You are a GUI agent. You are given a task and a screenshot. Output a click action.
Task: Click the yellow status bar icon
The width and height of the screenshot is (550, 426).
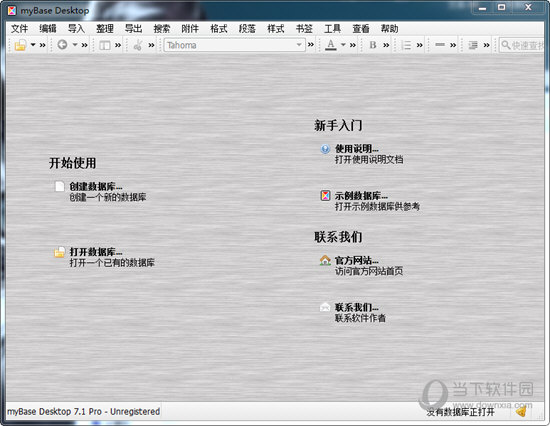point(522,411)
